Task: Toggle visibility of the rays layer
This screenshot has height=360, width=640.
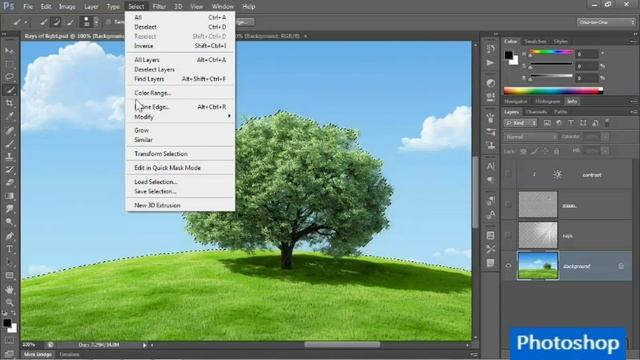Action: [508, 235]
